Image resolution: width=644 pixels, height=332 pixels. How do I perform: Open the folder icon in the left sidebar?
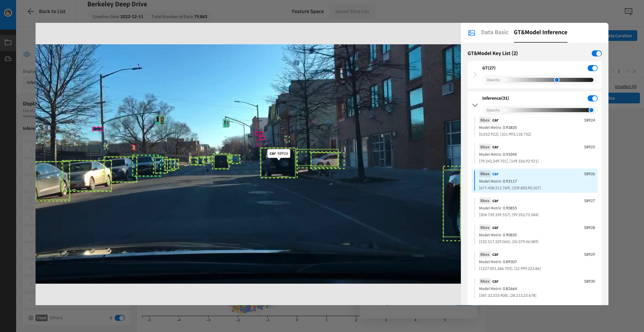[x=8, y=43]
